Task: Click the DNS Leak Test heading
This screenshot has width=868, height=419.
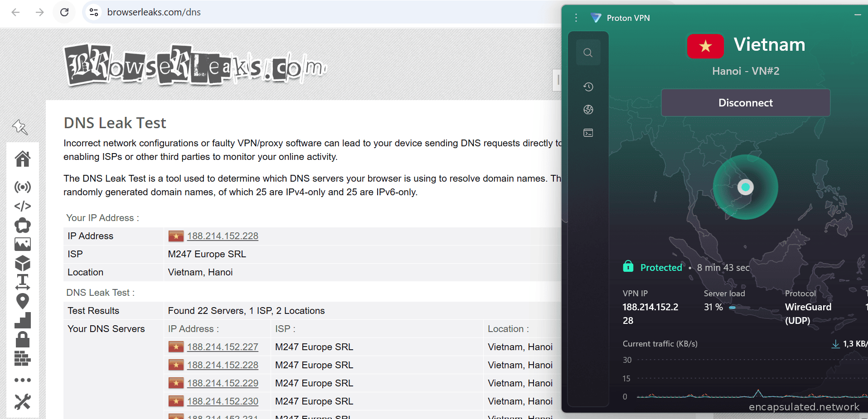Action: click(x=115, y=123)
